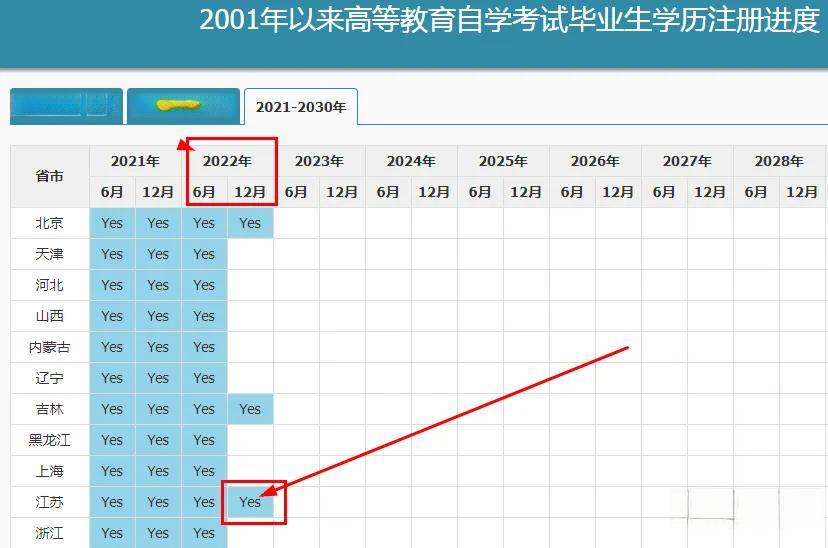Screen dimensions: 828x548
Task: Open the first blurred blue tab
Action: pos(66,105)
